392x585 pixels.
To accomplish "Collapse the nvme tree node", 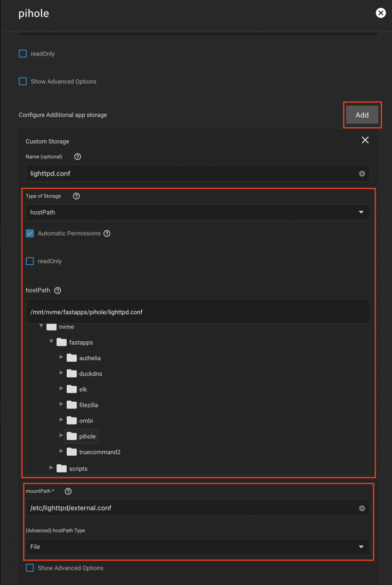I will 41,326.
